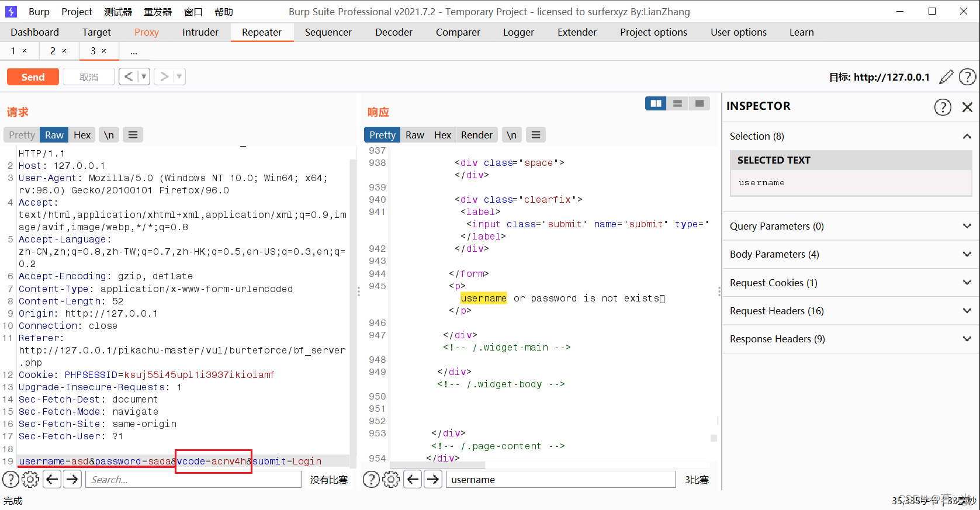Open the help icon beside the target
The width and height of the screenshot is (980, 510).
(967, 77)
